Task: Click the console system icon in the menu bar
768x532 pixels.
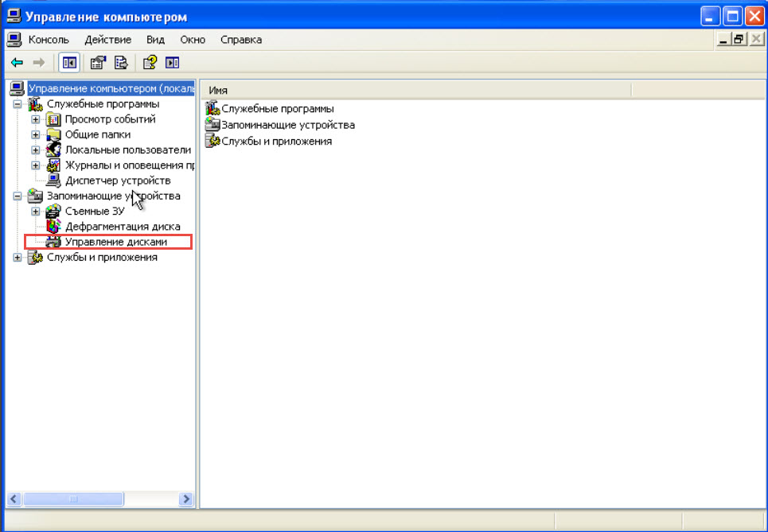Action: [14, 40]
